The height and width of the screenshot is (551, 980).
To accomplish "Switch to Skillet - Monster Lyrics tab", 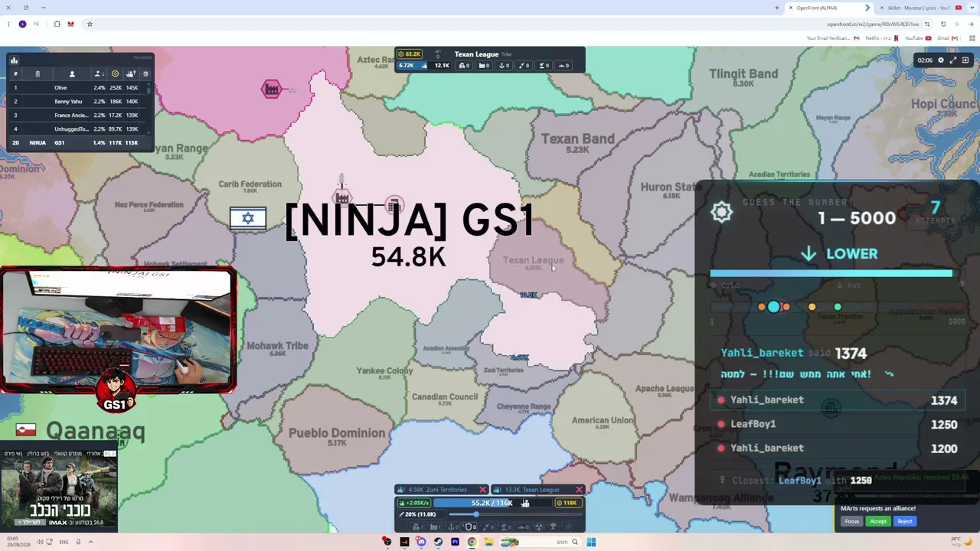I will [x=917, y=8].
